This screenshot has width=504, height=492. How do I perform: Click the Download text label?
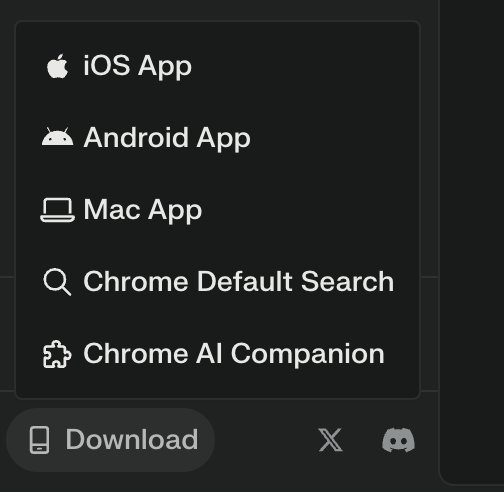pos(132,440)
